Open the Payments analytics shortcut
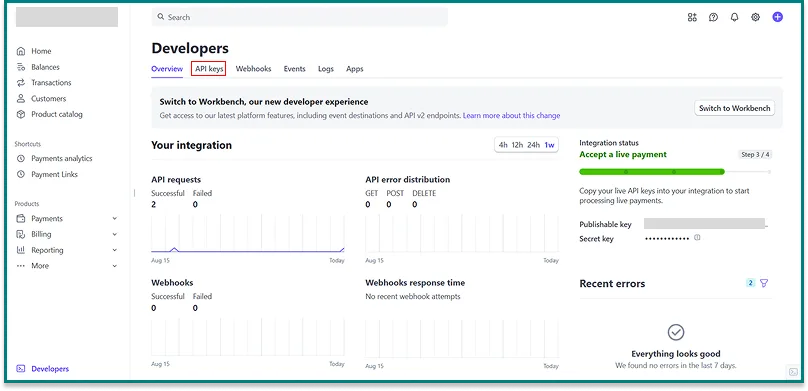The width and height of the screenshot is (808, 391). point(62,159)
